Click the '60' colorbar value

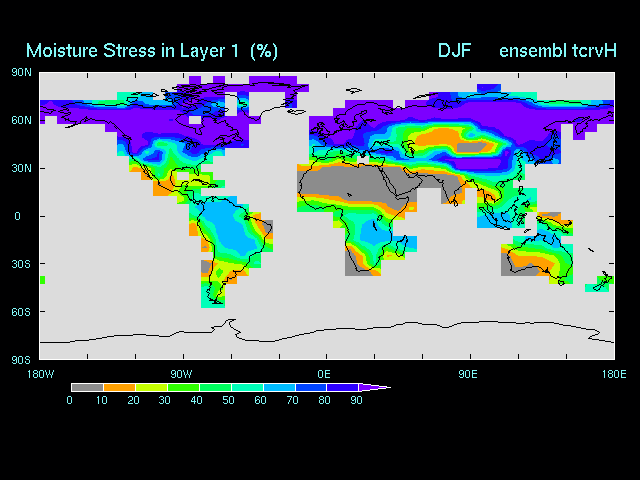(x=260, y=400)
